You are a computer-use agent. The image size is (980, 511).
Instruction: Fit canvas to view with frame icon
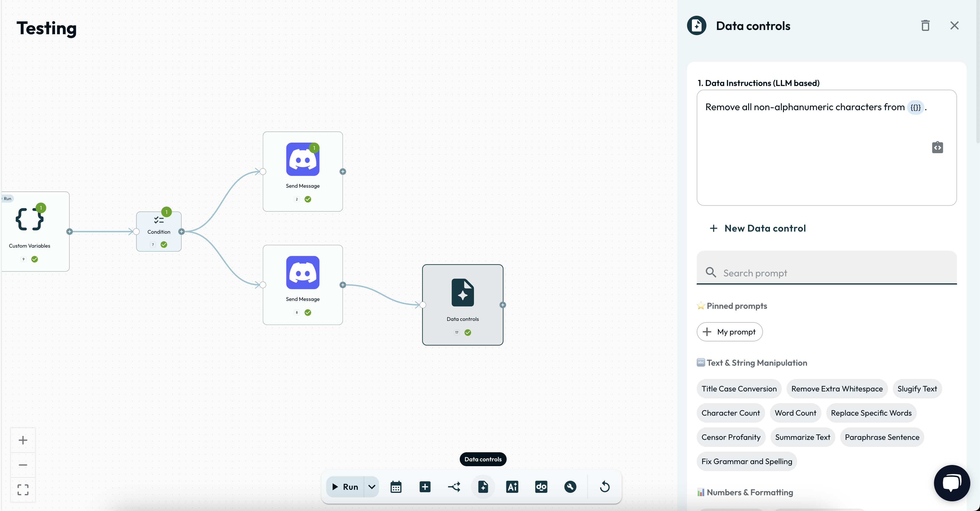23,490
